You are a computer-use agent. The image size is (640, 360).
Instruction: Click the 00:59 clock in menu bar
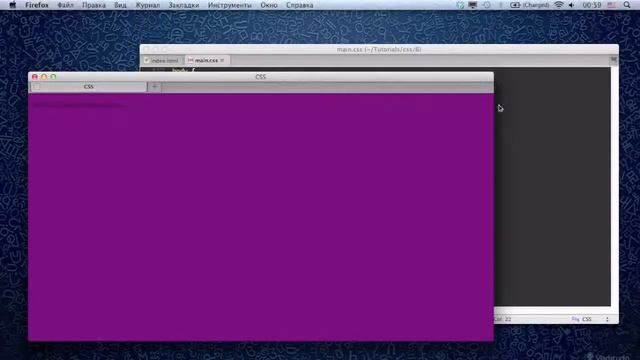click(591, 5)
